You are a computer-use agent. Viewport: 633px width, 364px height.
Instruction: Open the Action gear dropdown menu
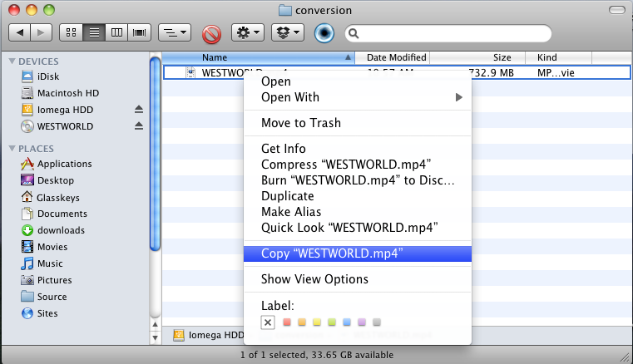247,33
